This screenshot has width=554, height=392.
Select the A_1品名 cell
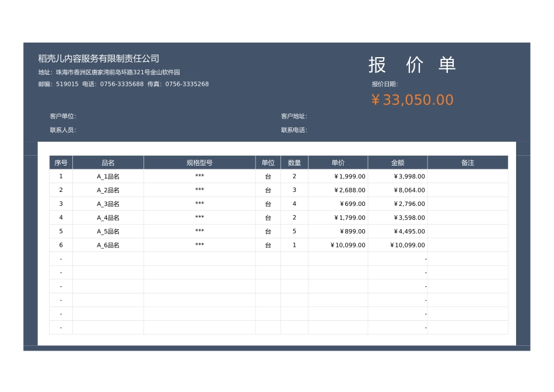(x=107, y=176)
